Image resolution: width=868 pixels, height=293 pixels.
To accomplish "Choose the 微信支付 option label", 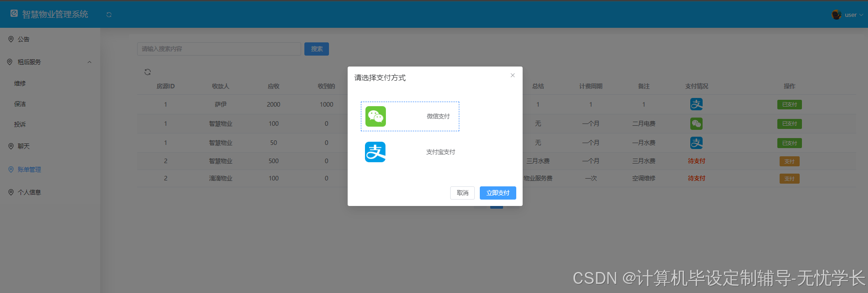I will [x=438, y=116].
